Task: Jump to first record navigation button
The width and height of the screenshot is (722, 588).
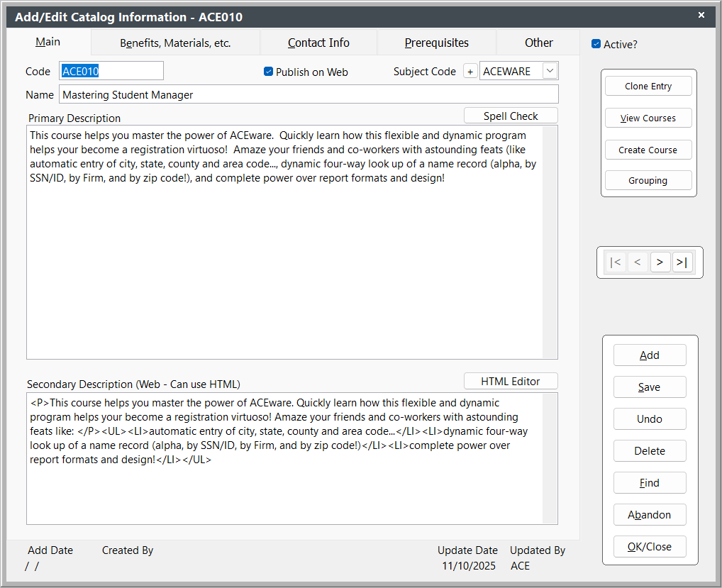Action: (x=615, y=262)
